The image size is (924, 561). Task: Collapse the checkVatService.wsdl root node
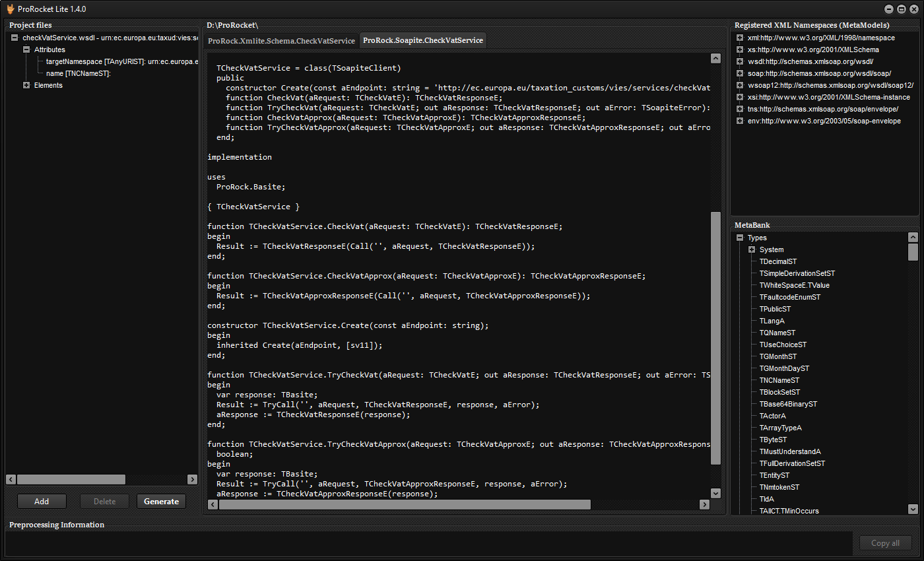coord(15,38)
